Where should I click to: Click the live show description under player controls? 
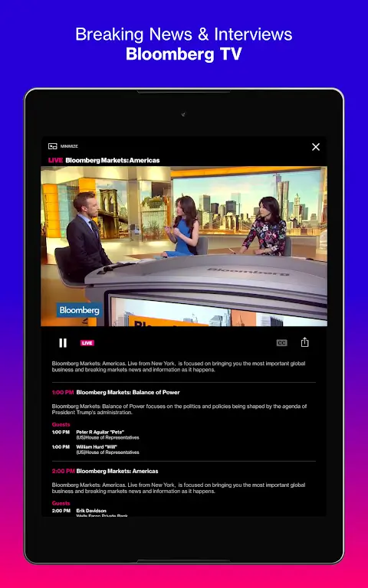(179, 367)
